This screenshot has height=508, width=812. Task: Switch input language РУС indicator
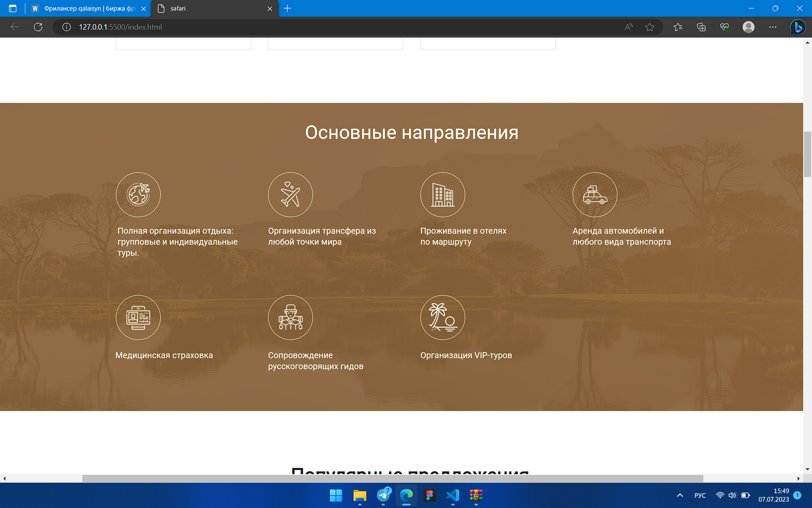pyautogui.click(x=700, y=495)
